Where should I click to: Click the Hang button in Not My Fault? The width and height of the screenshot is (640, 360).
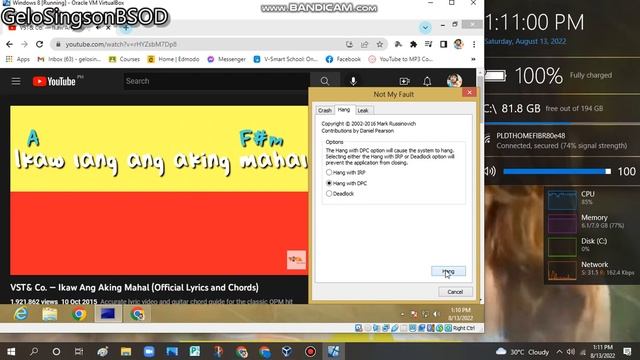pos(448,271)
